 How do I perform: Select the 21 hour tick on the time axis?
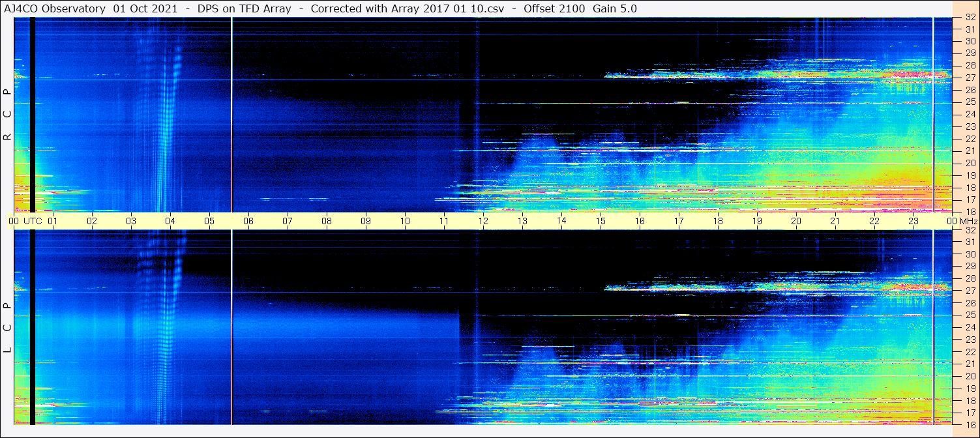tap(835, 221)
